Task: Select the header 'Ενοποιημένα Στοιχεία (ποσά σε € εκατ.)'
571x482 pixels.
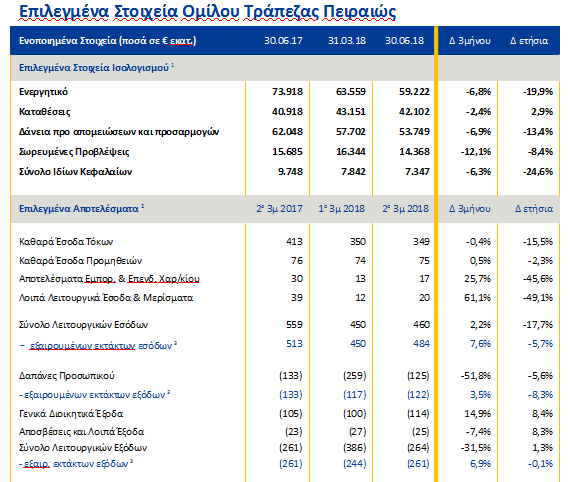Action: pyautogui.click(x=107, y=41)
